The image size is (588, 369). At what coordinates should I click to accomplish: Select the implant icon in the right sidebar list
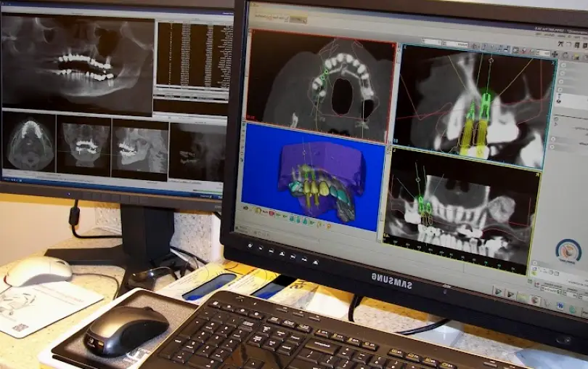pos(559,99)
